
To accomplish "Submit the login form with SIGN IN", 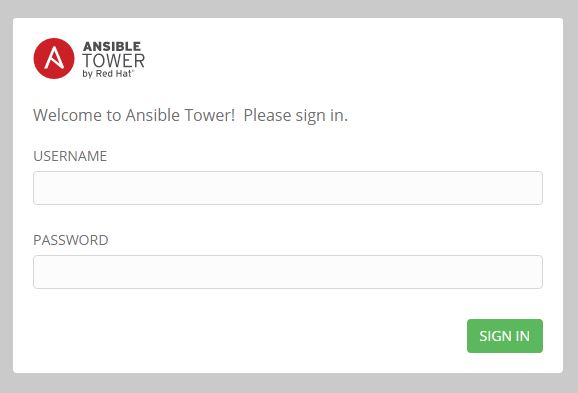I will coord(505,336).
